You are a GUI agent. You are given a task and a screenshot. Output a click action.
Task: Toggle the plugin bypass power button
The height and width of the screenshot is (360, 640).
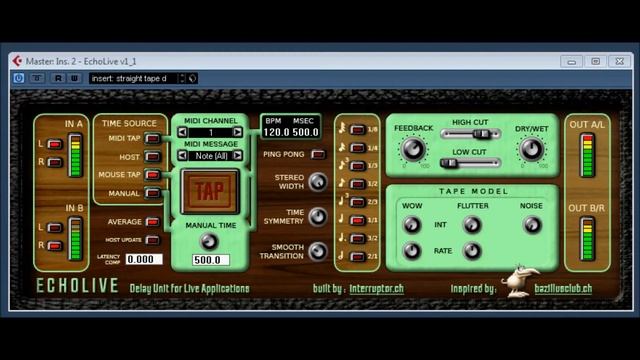[19, 78]
